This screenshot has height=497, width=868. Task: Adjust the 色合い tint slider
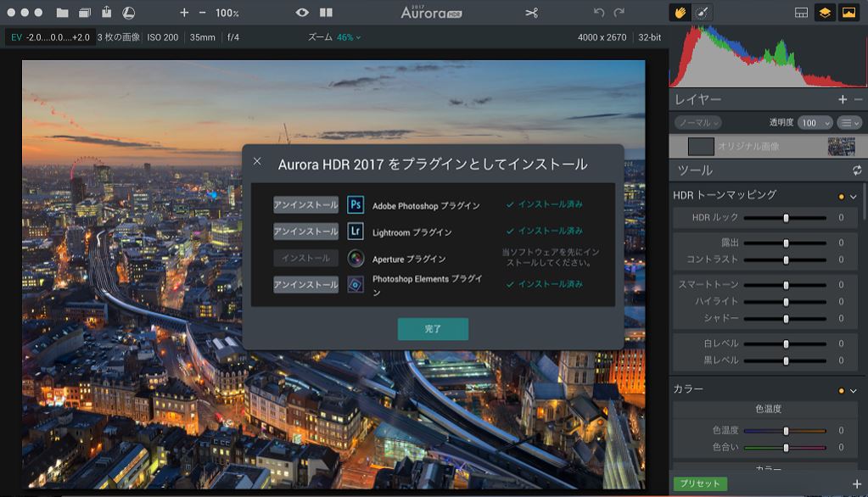(x=785, y=447)
